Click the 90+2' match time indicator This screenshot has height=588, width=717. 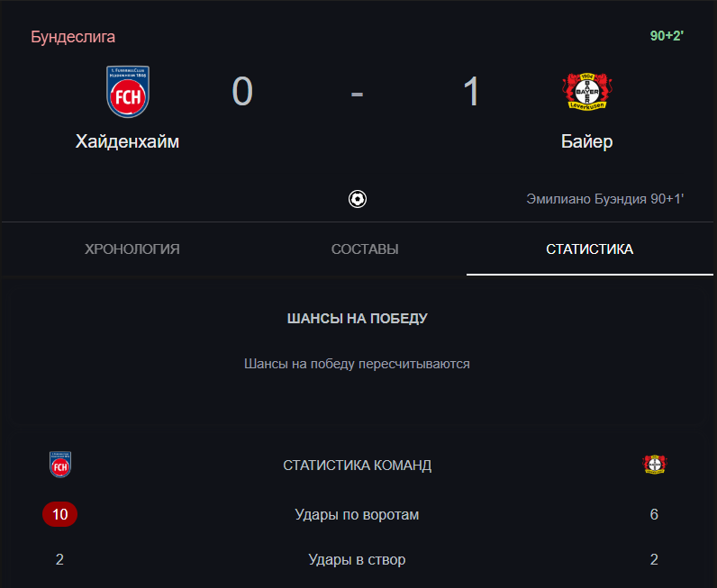pos(667,36)
